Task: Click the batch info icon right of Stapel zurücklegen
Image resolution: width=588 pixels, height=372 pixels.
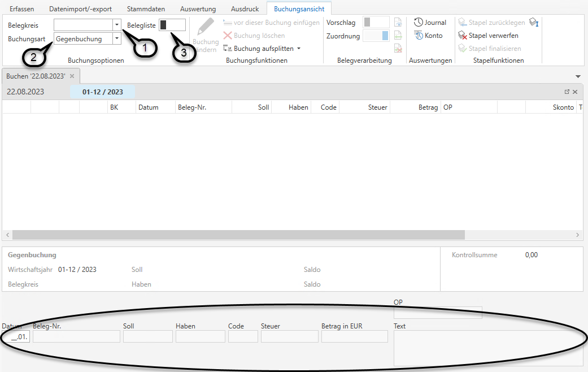Action: (x=534, y=23)
